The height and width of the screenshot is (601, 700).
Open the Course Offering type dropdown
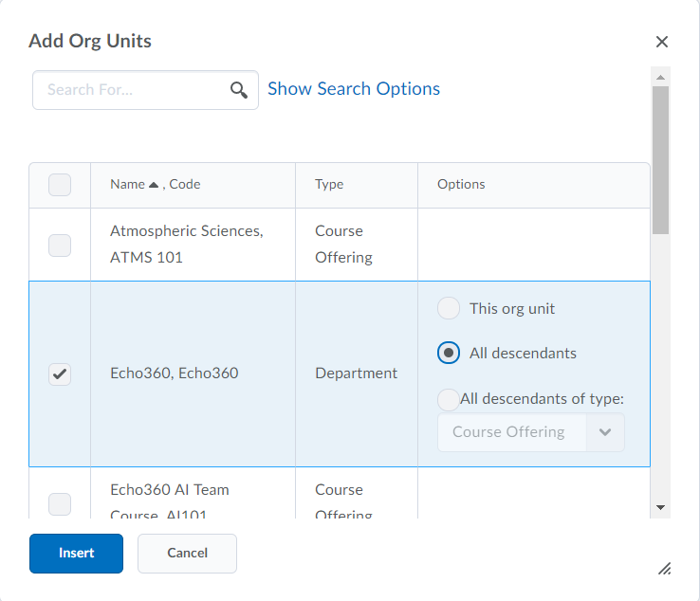(x=531, y=432)
